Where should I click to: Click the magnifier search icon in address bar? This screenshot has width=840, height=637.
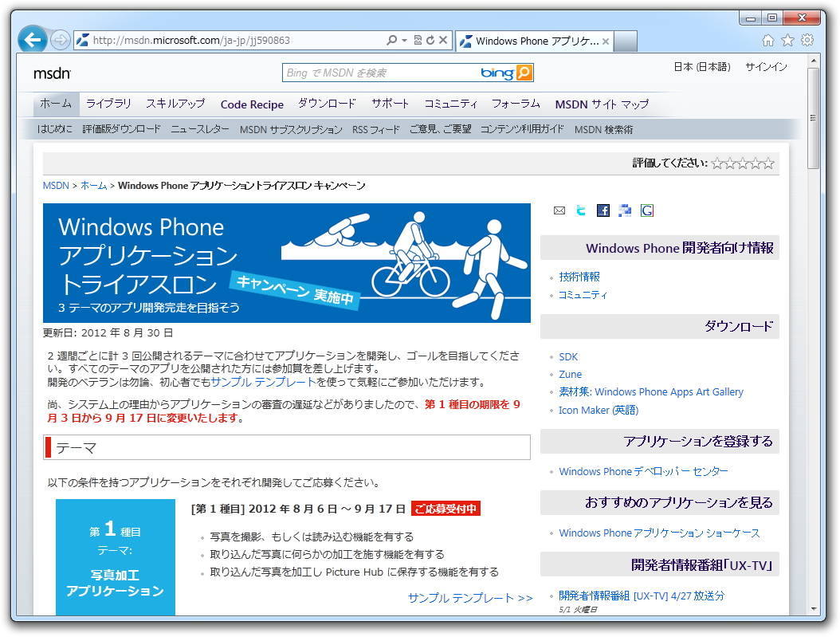pyautogui.click(x=391, y=40)
